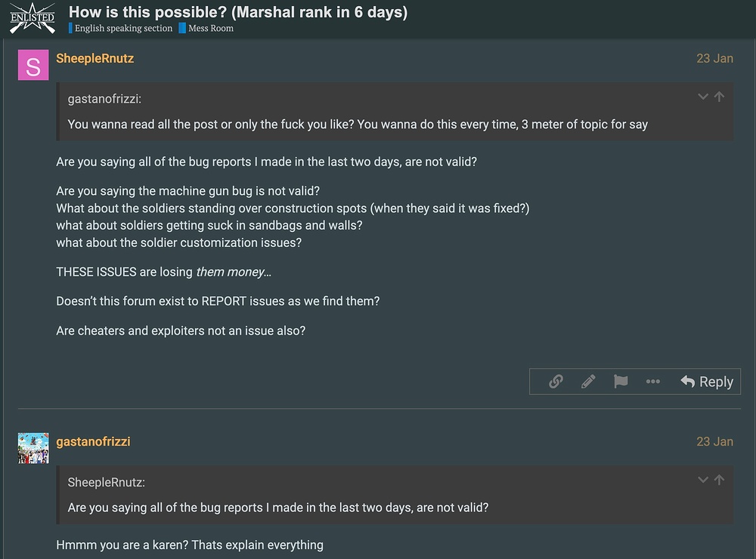
Task: Flag SheepleRnutz's post
Action: point(621,381)
